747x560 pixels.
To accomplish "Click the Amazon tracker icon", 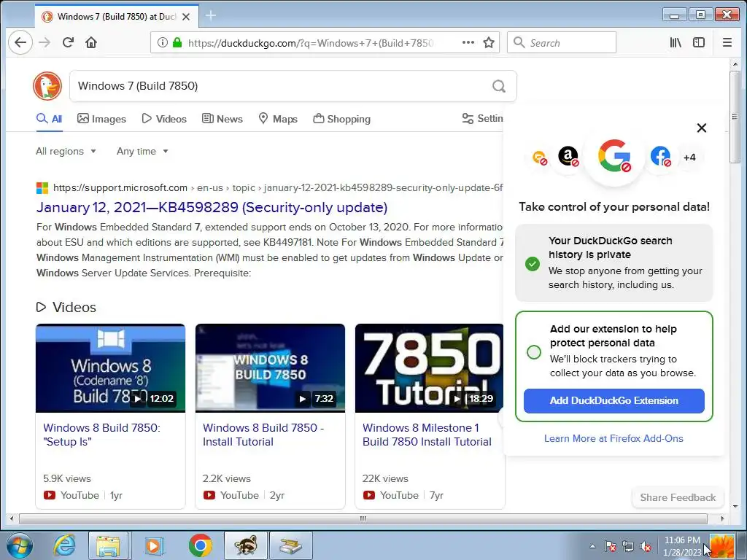I will click(568, 156).
